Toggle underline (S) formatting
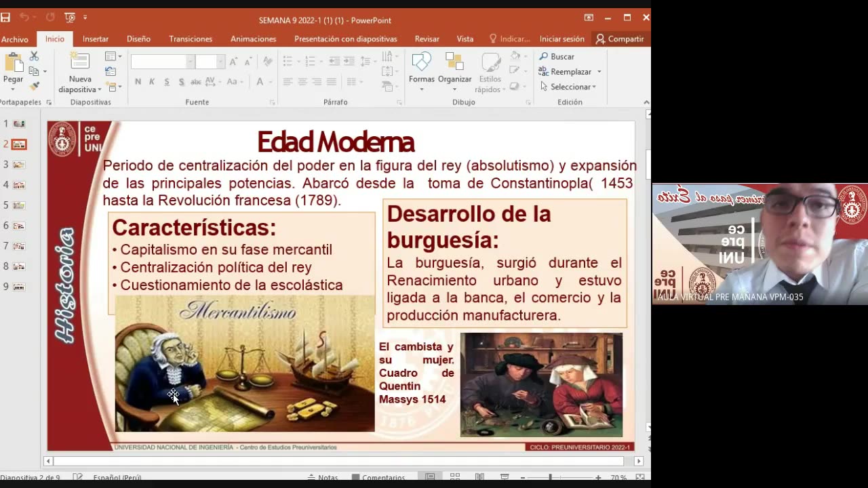868x488 pixels. [167, 82]
